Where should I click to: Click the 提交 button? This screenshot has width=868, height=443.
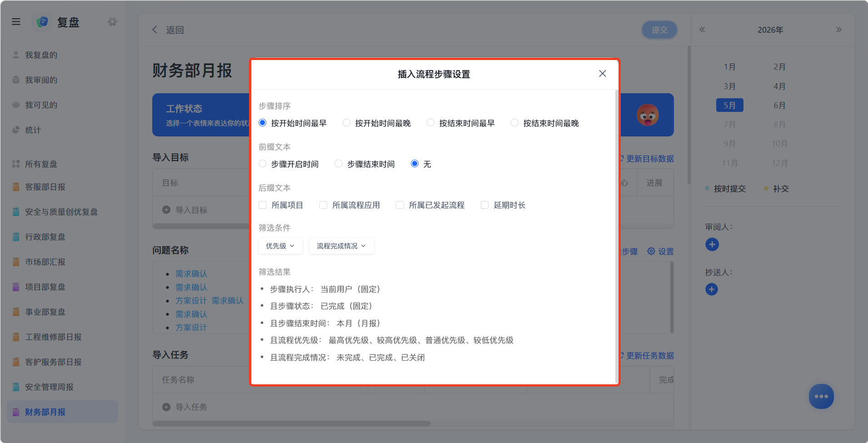tap(659, 30)
